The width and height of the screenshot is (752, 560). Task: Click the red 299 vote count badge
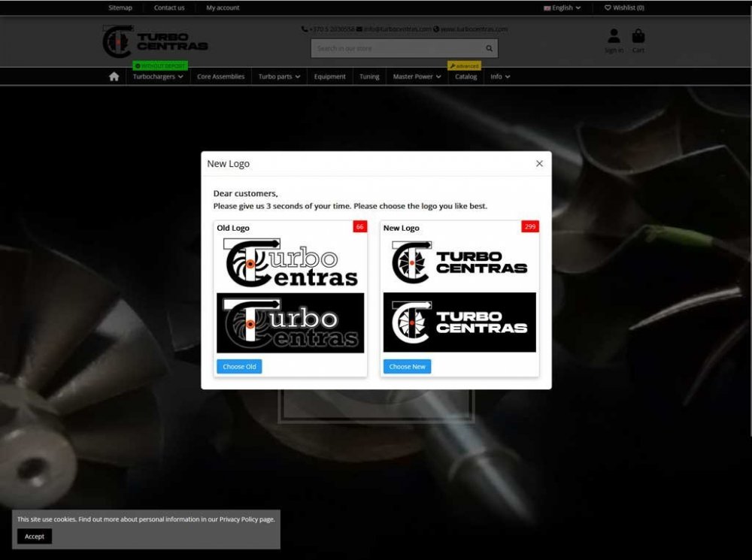coord(530,227)
